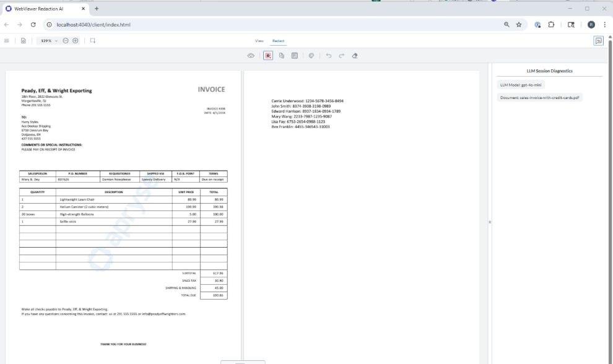Redo the last redaction action
This screenshot has width=613, height=364.
tap(342, 56)
